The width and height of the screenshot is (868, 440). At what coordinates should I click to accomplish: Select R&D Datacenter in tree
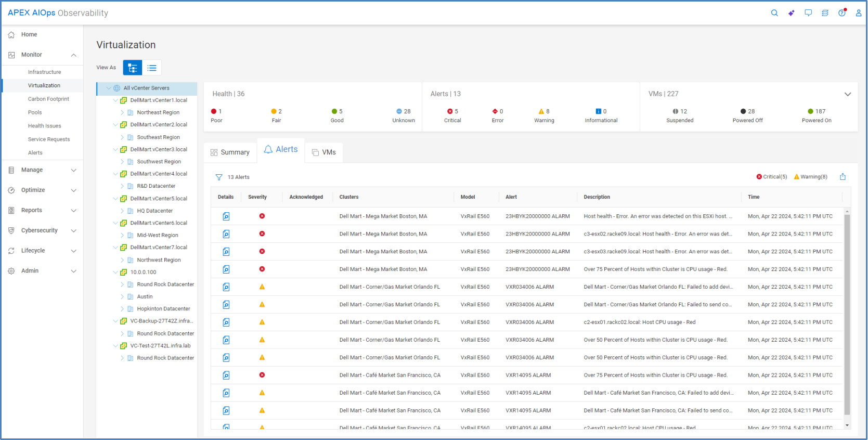coord(156,186)
